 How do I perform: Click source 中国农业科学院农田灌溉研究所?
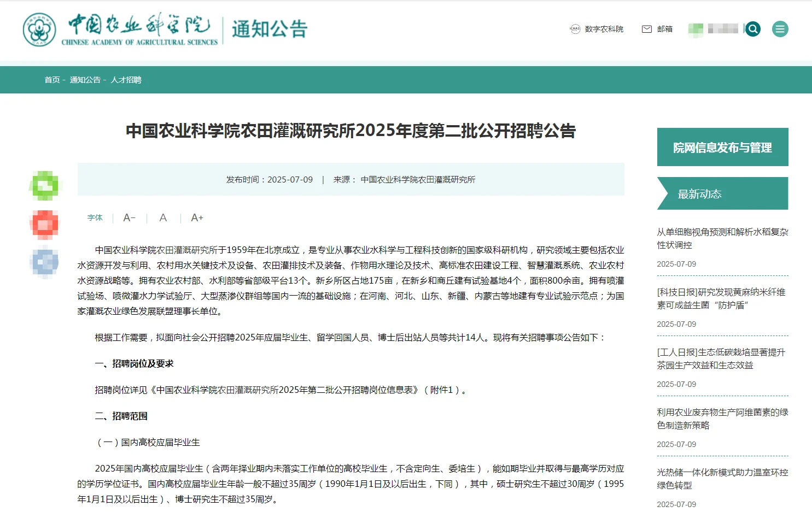pos(418,179)
